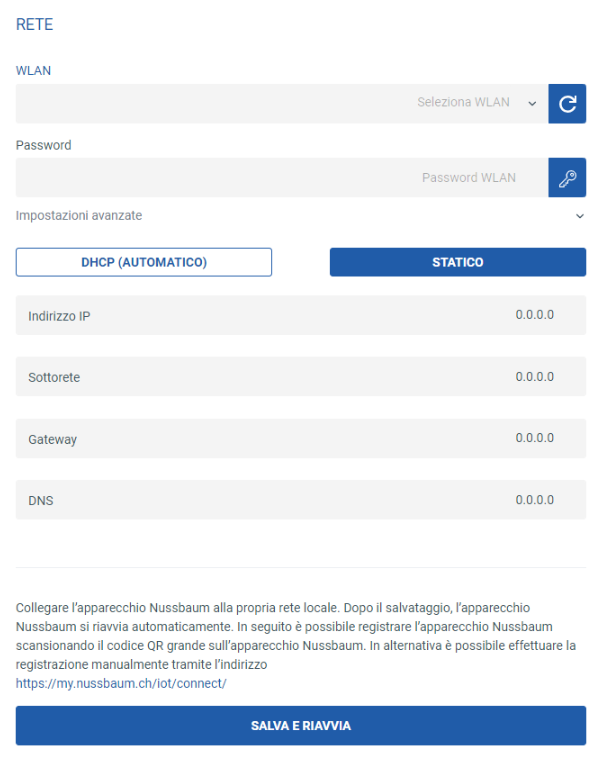Click the key icon beside Password WLAN
The height and width of the screenshot is (769, 597).
pos(567,178)
